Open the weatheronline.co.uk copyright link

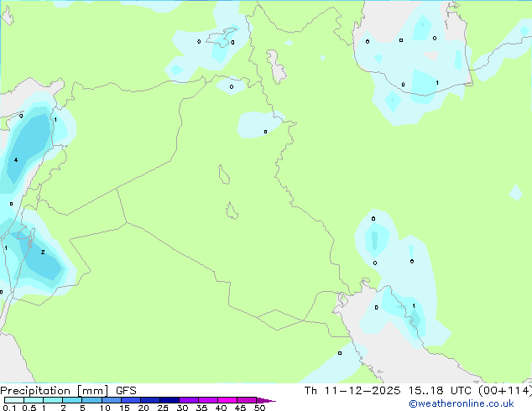pos(462,403)
